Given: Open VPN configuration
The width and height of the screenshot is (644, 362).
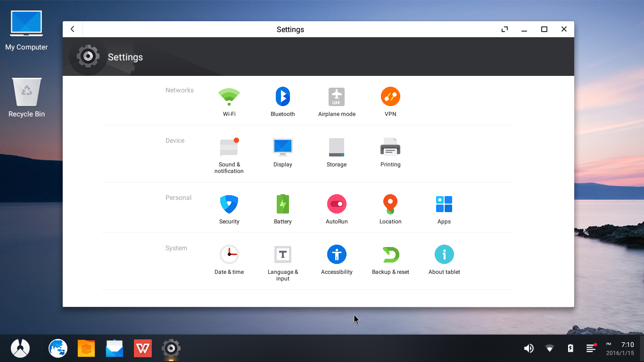Looking at the screenshot, I should point(390,100).
